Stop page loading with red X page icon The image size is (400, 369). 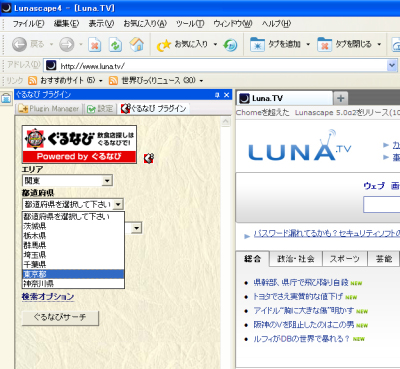point(95,45)
